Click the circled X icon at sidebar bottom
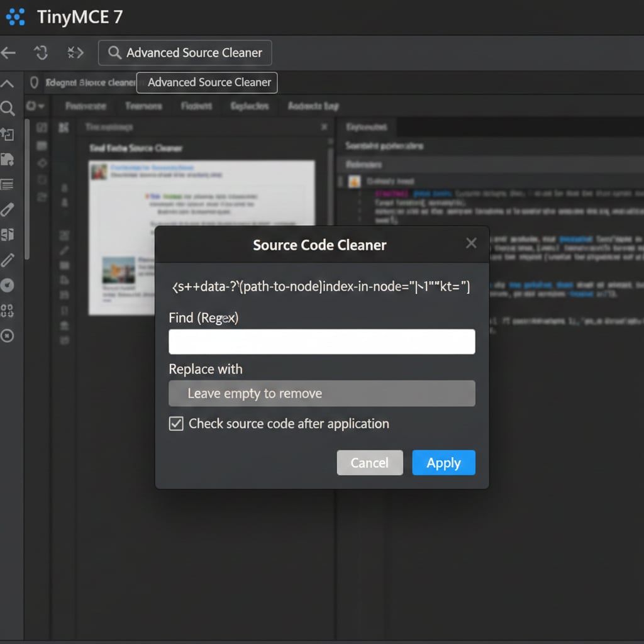The image size is (644, 644). click(8, 336)
